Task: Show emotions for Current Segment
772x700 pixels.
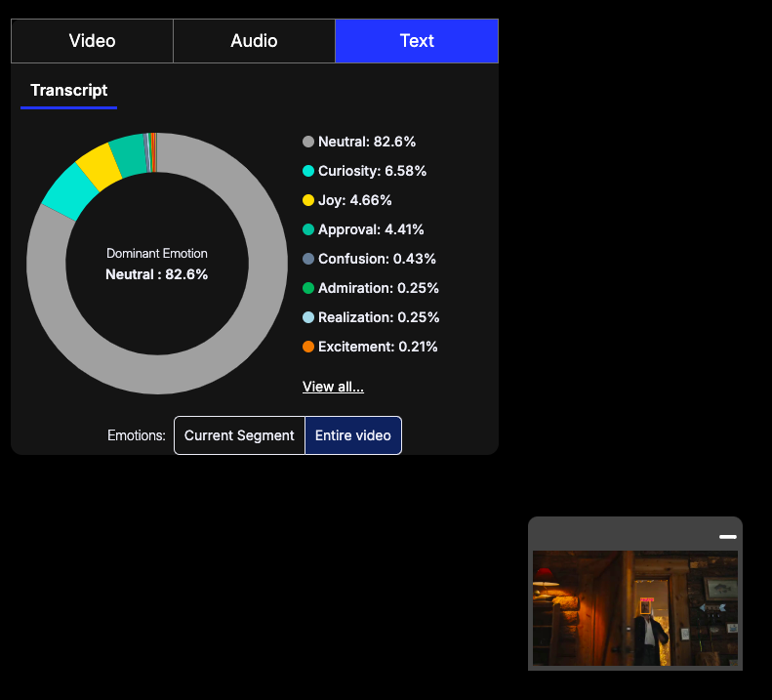Action: [239, 435]
